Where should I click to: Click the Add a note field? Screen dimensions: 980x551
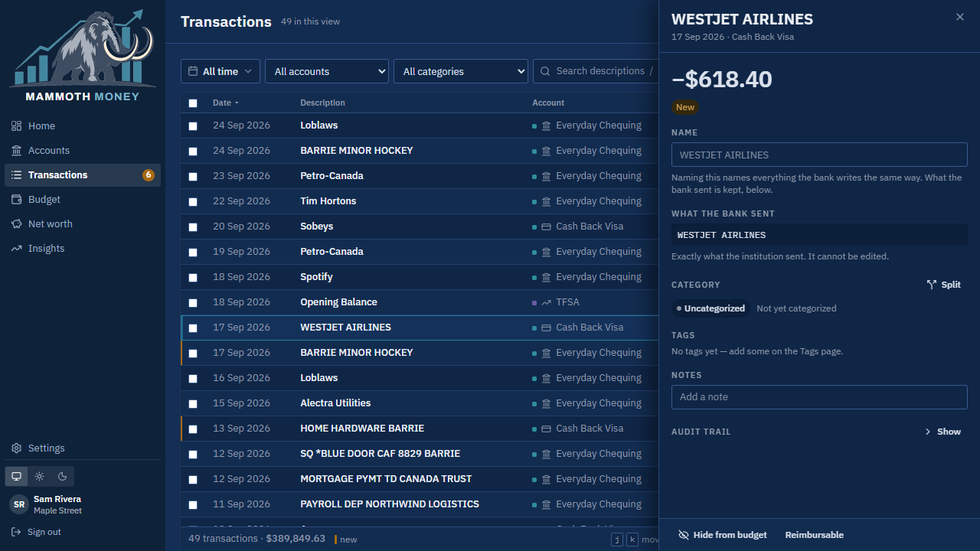click(x=819, y=397)
